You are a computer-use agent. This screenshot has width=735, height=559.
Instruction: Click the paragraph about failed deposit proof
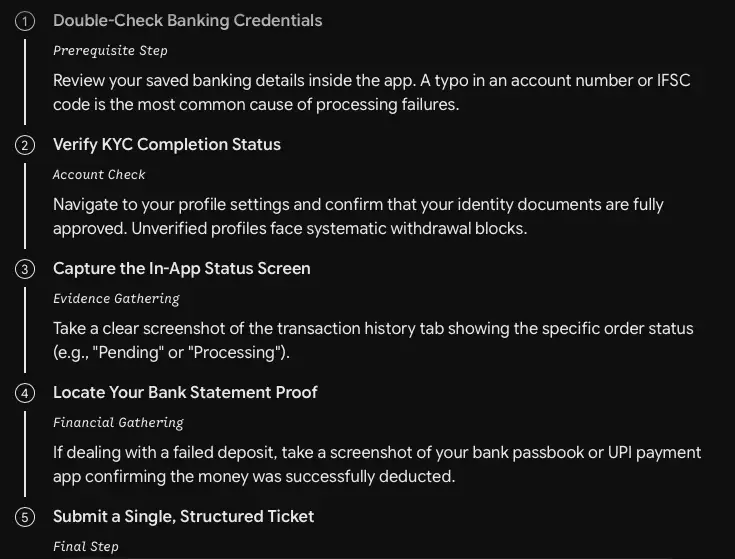(x=377, y=464)
